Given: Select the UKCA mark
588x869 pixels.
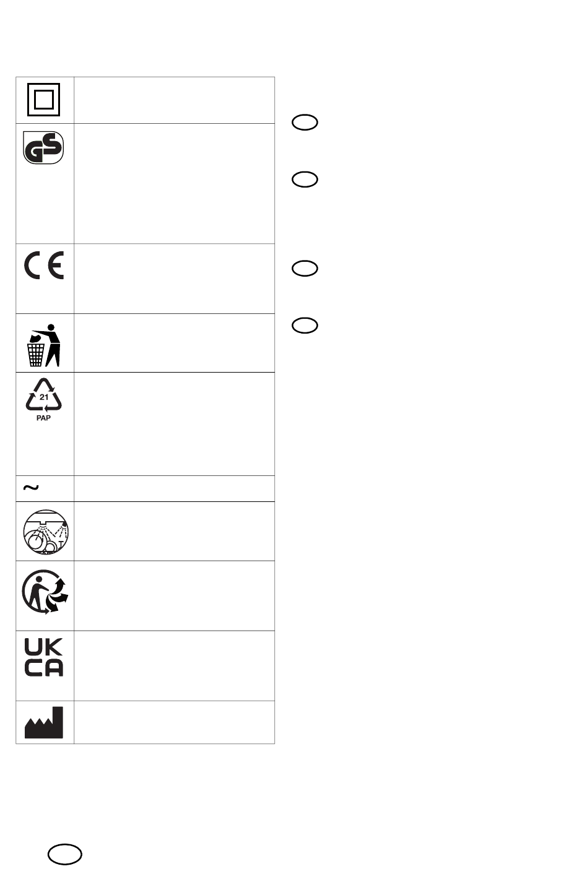Looking at the screenshot, I should coord(44,658).
